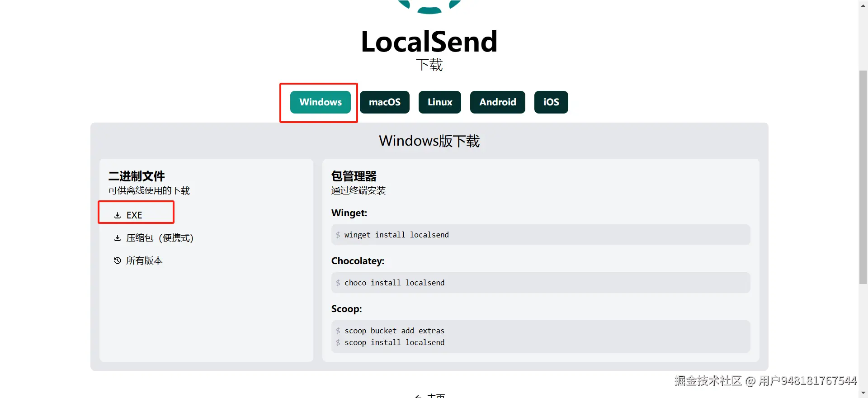The width and height of the screenshot is (868, 398).
Task: Click the vertical scrollbar thumb
Action: [x=863, y=177]
